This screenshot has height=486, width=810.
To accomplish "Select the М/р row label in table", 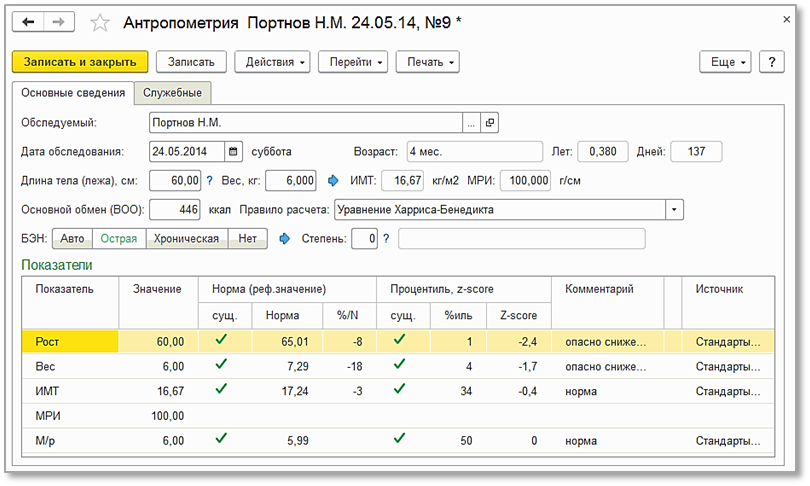I will 45,441.
